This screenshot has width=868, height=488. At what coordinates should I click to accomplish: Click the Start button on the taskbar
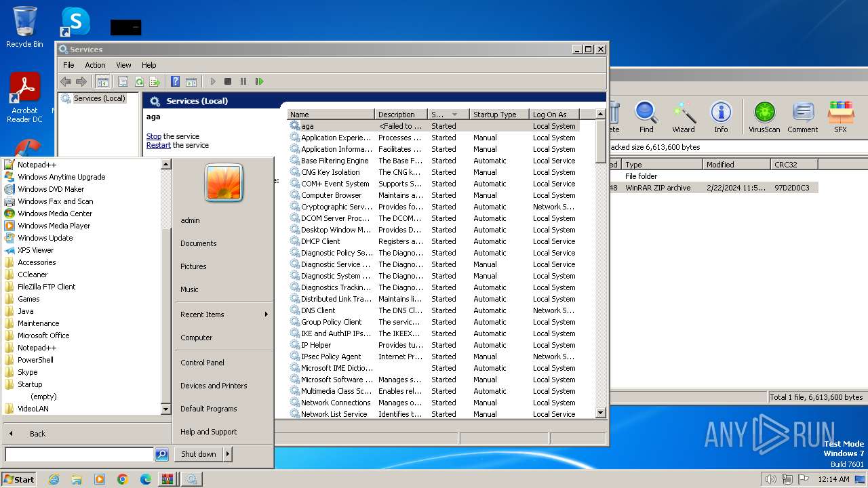pyautogui.click(x=19, y=479)
